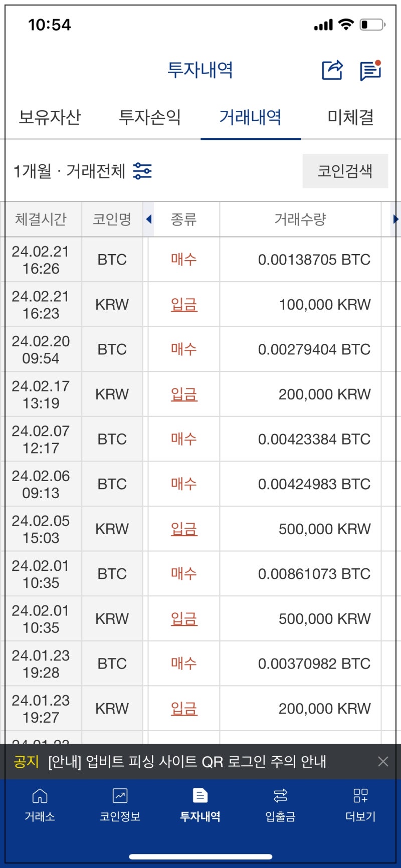Open 더보기 grid icon
This screenshot has height=868, width=401.
[x=360, y=796]
